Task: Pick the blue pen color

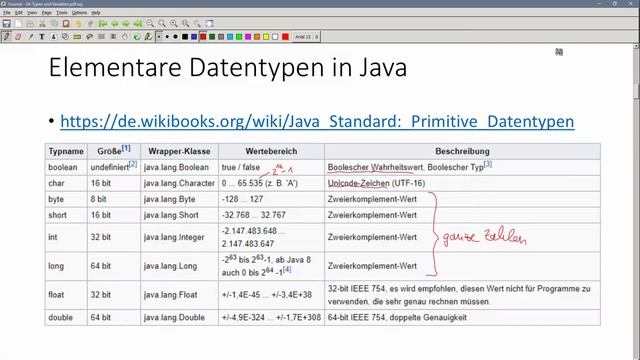Action: 194,37
